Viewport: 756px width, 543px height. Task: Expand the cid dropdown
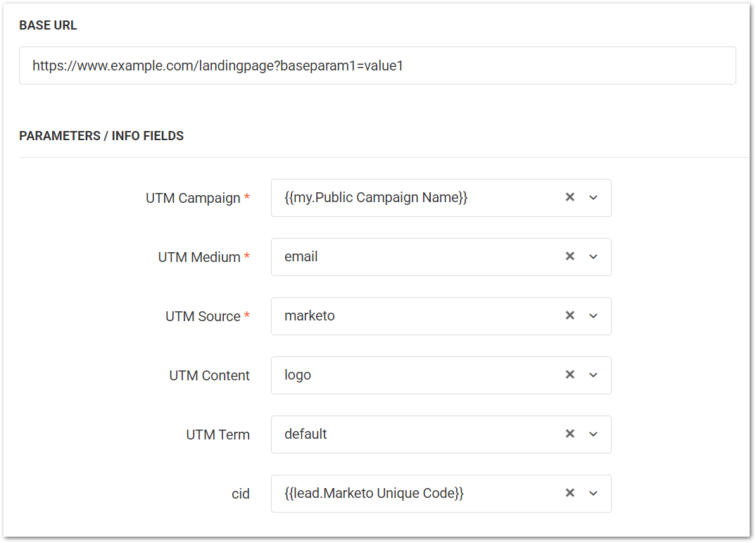[x=593, y=494]
